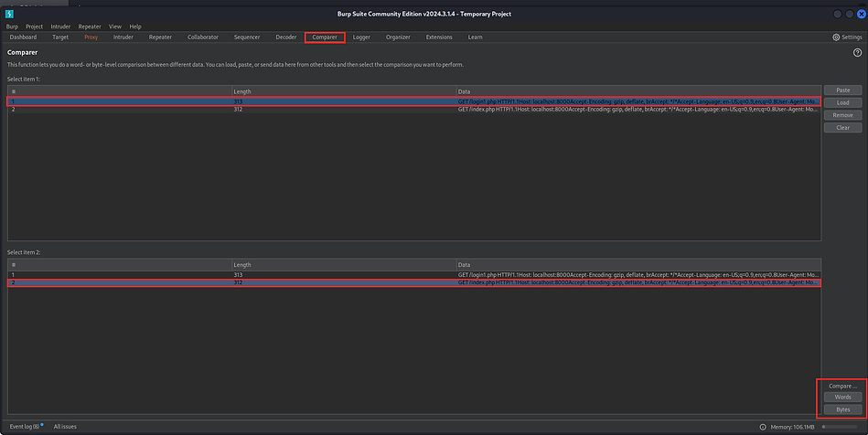
Task: Select row 2 in Select item 1 table
Action: [x=414, y=110]
